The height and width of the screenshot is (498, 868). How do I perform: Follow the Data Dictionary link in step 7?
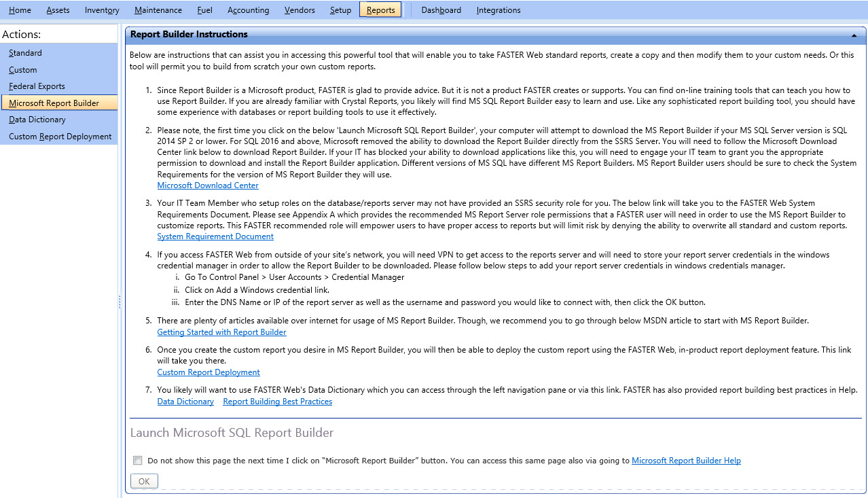[x=185, y=402]
